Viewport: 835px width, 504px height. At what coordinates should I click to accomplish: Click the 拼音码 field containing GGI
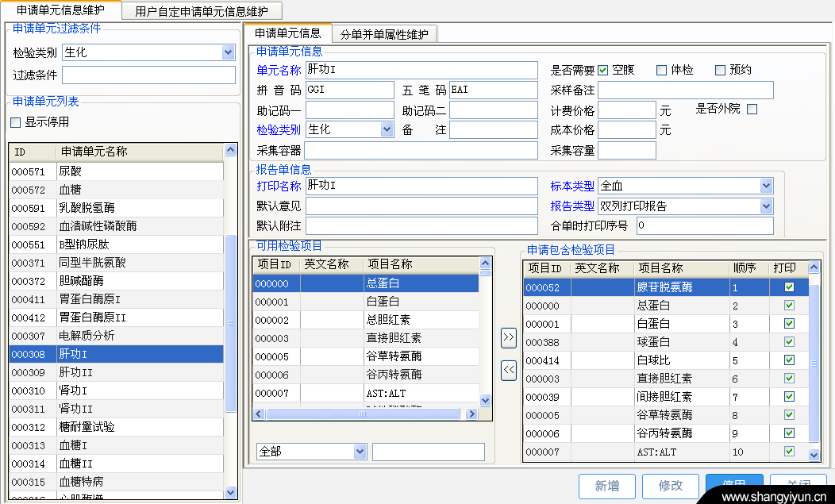pyautogui.click(x=350, y=90)
